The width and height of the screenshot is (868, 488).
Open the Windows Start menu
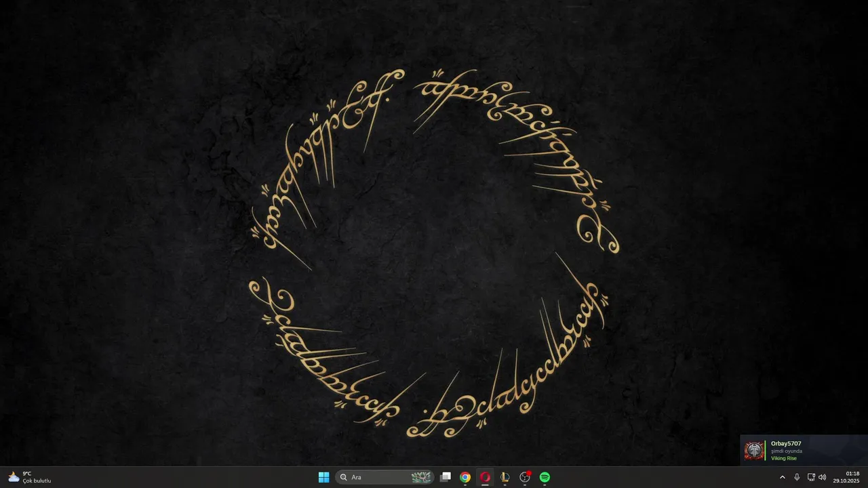pyautogui.click(x=323, y=477)
